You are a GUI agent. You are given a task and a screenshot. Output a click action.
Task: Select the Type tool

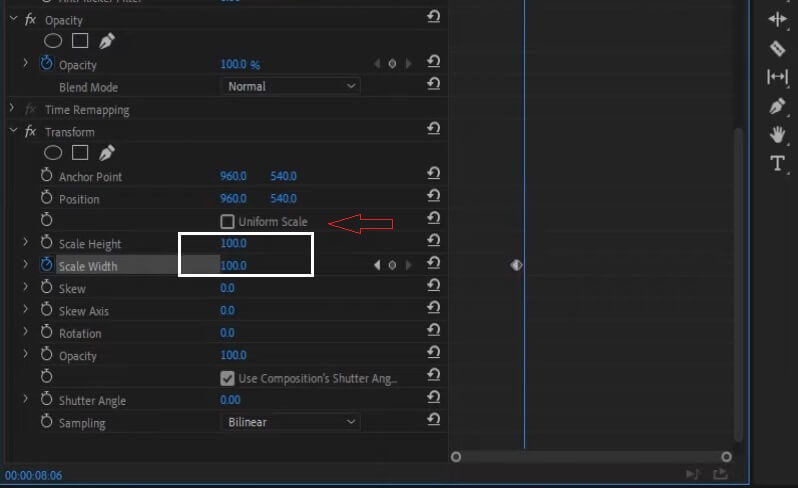pyautogui.click(x=777, y=164)
